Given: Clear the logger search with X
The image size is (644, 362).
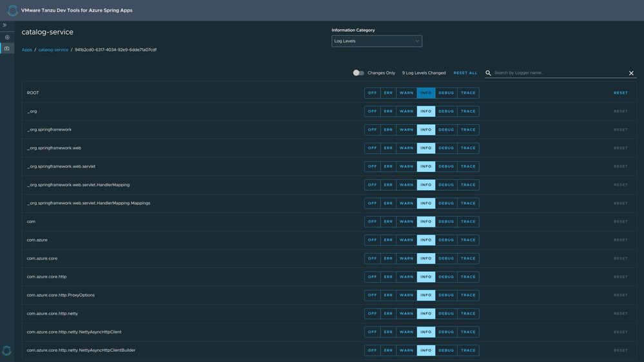Looking at the screenshot, I should pyautogui.click(x=631, y=73).
